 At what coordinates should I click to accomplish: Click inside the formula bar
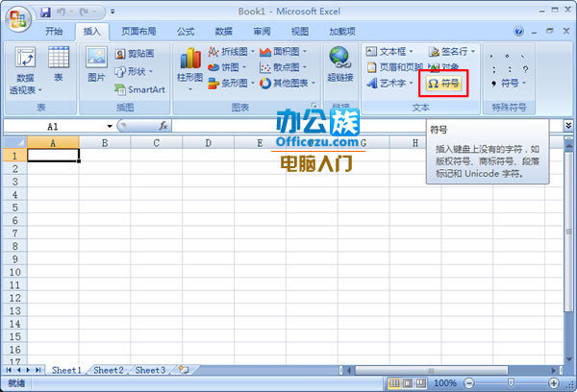coord(367,126)
